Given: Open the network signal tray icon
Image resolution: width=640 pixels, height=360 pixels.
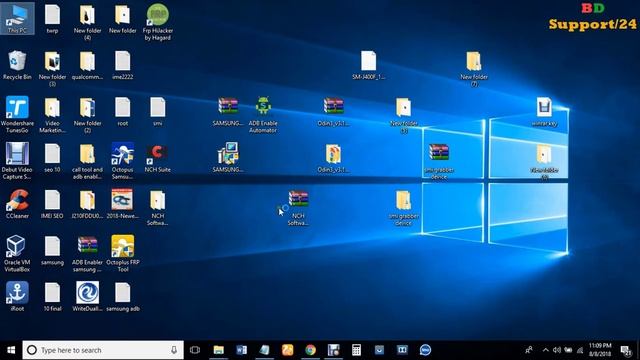Looking at the screenshot, I should [x=580, y=350].
